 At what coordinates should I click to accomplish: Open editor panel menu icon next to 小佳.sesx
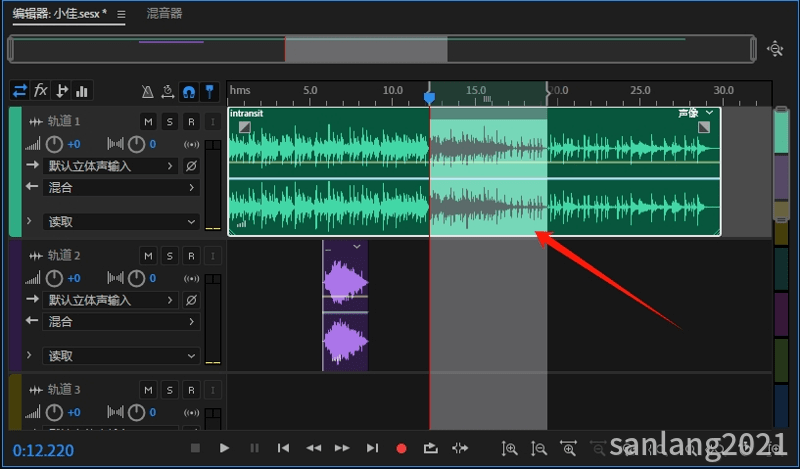121,14
